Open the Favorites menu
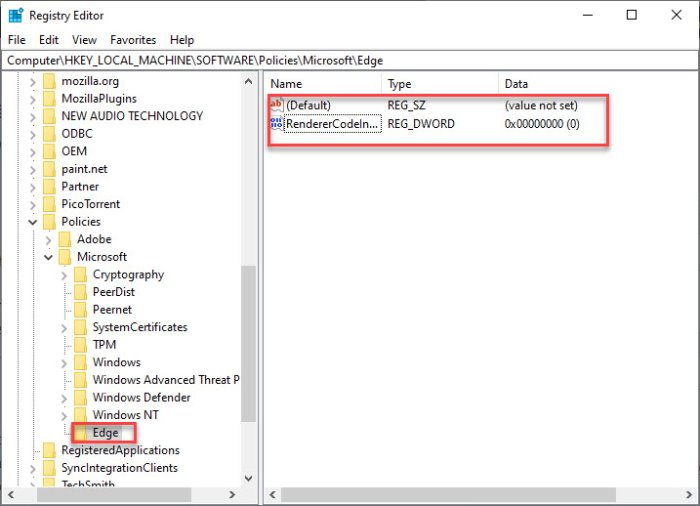The width and height of the screenshot is (700, 506). [x=133, y=40]
